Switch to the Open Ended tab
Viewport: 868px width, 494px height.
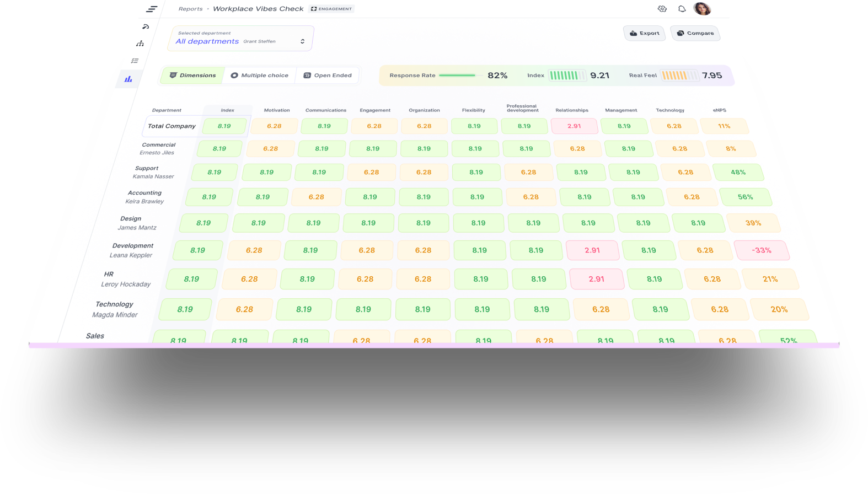pyautogui.click(x=328, y=76)
